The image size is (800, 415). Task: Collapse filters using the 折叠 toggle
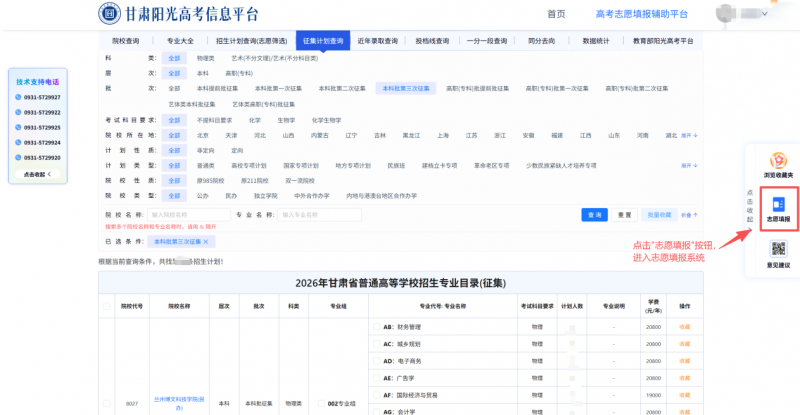point(689,215)
